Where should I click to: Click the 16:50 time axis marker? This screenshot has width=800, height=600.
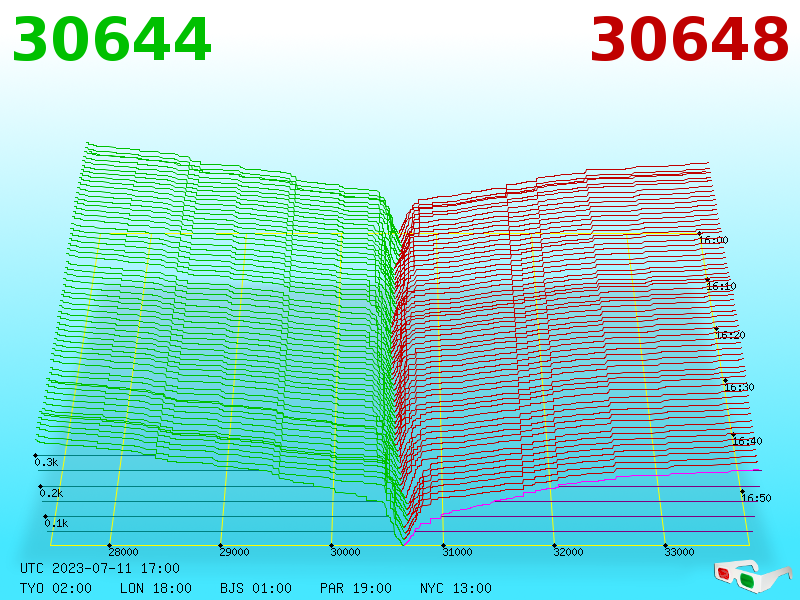756,498
